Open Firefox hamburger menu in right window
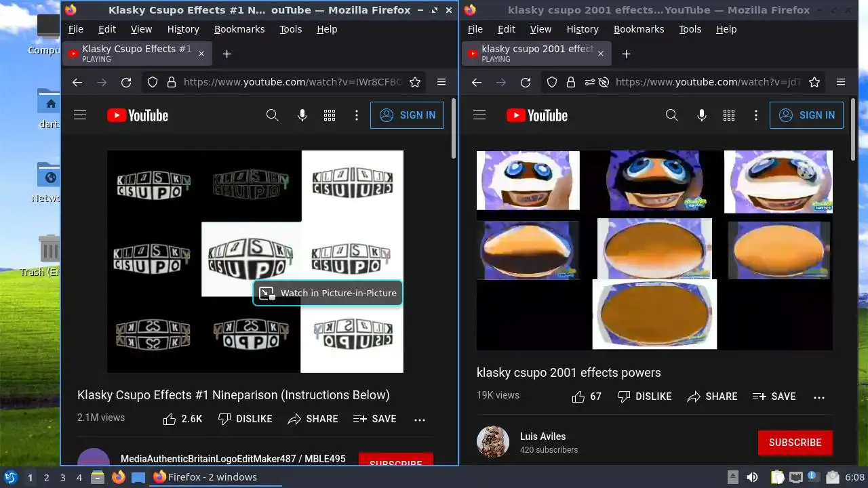This screenshot has width=868, height=488. tap(841, 82)
